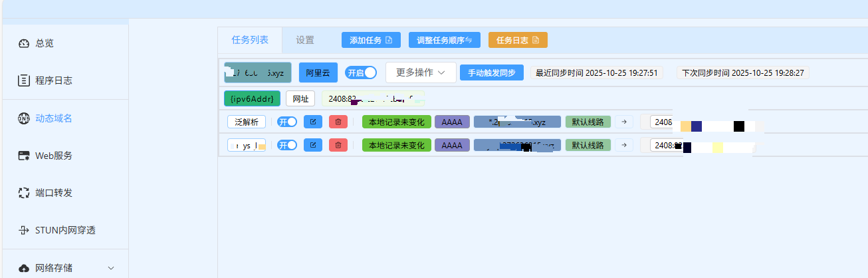
Task: Click the 添加任务 button
Action: 371,40
